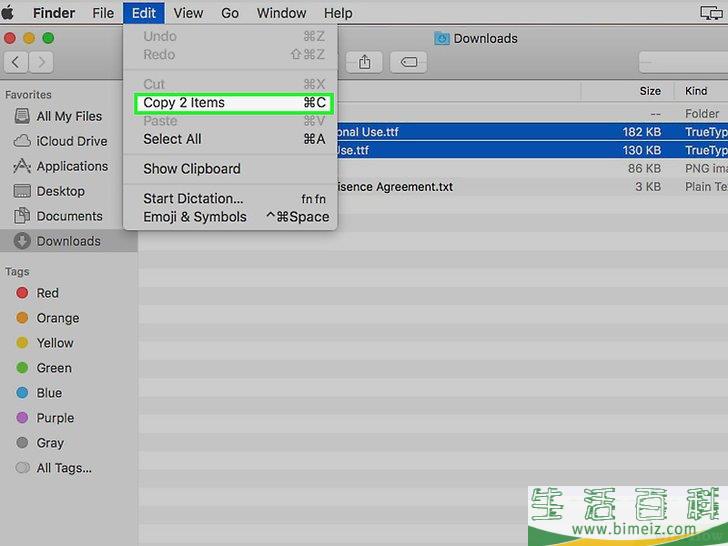
Task: Select All My Files in sidebar
Action: 69,116
